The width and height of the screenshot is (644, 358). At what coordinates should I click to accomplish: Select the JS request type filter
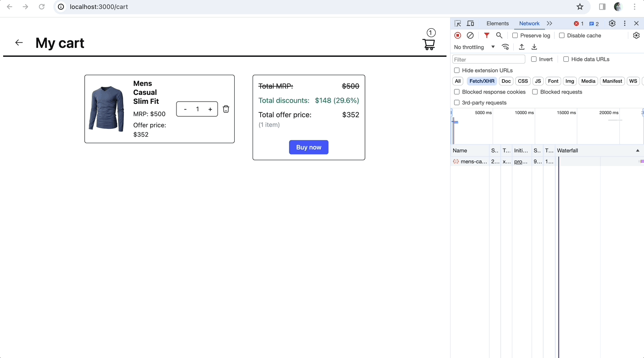(x=538, y=81)
